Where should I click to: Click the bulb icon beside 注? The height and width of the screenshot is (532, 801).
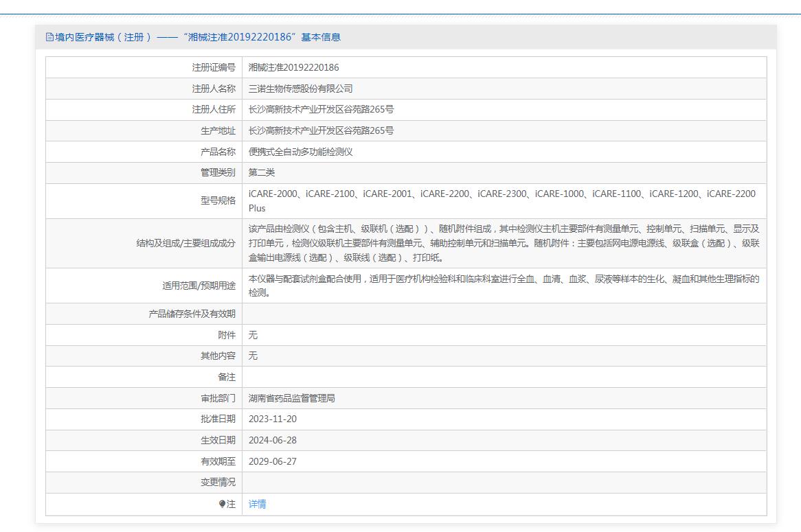coord(222,504)
